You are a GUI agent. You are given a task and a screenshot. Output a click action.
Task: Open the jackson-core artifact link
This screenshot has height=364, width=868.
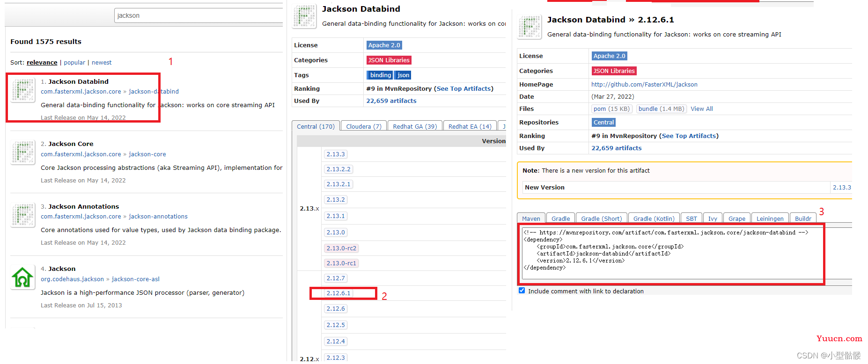(147, 154)
